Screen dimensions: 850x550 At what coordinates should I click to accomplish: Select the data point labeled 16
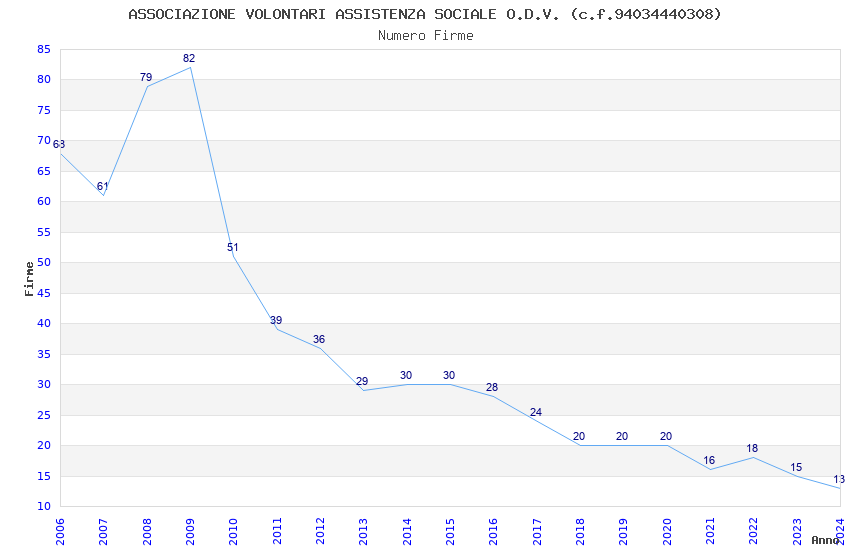709,460
